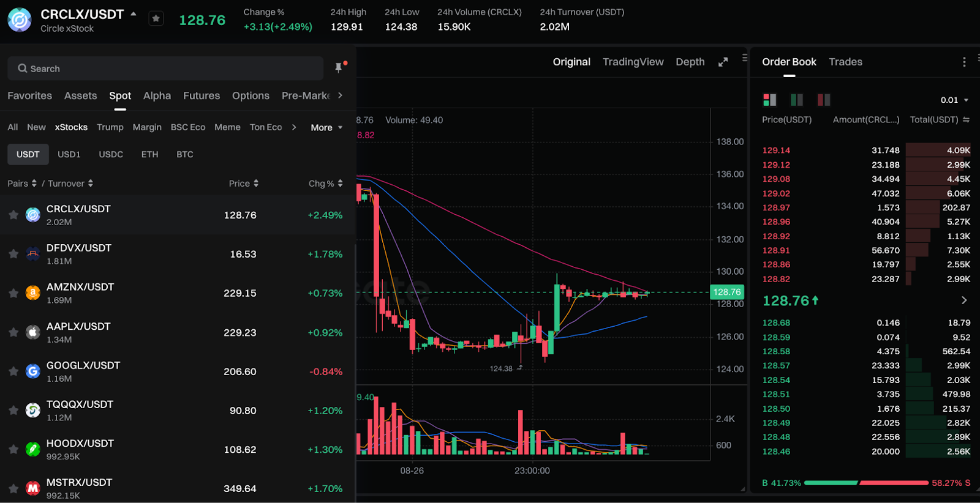Image resolution: width=980 pixels, height=503 pixels.
Task: Click the MSTRX token icon
Action: pos(33,488)
